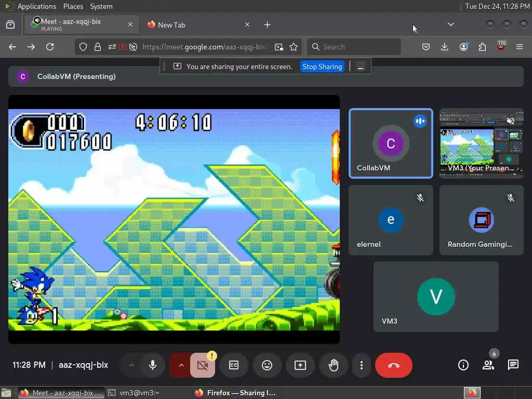
Task: Switch to the New Tab tab
Action: click(199, 24)
